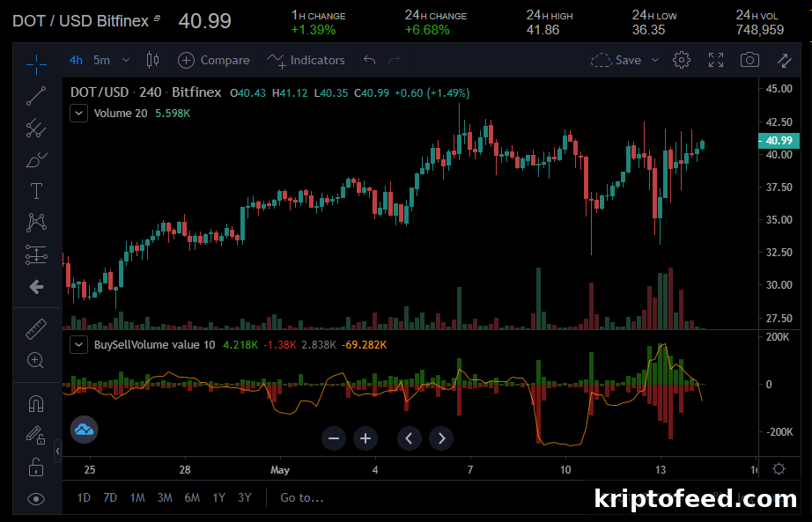Click DOT / USD Bitfinex symbol title
The height and width of the screenshot is (522, 812).
[x=81, y=21]
